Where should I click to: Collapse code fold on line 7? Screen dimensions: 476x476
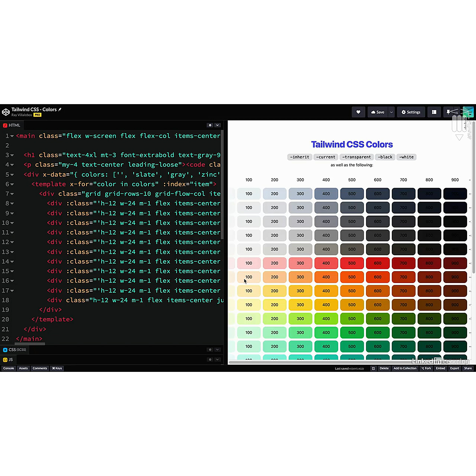[x=12, y=194]
